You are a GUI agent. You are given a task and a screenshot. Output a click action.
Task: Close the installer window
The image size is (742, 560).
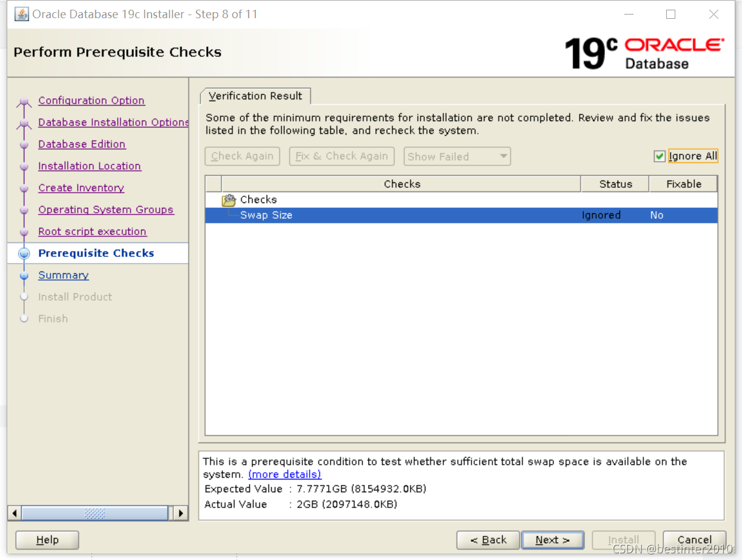(714, 15)
